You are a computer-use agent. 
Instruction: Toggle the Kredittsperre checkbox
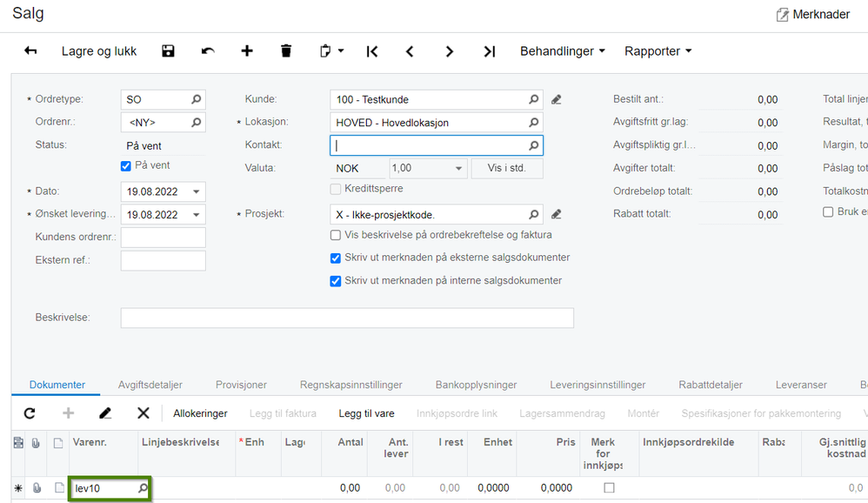[x=336, y=189]
